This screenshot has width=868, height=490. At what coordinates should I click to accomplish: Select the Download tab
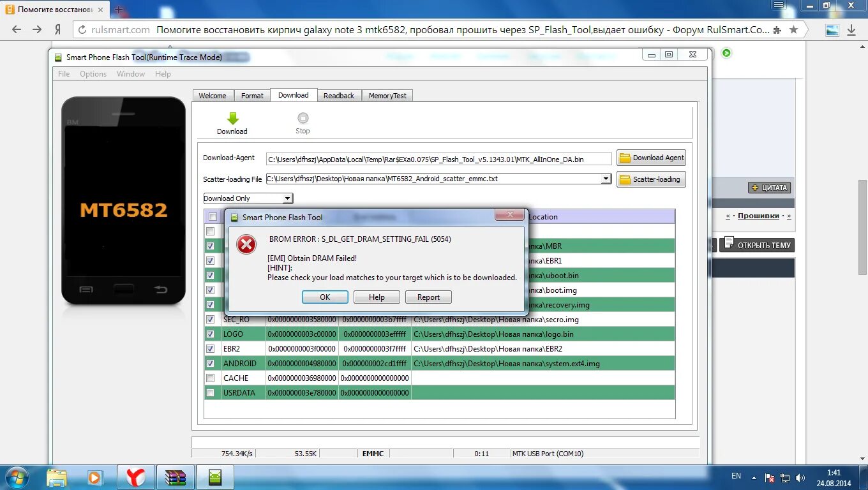tap(294, 95)
